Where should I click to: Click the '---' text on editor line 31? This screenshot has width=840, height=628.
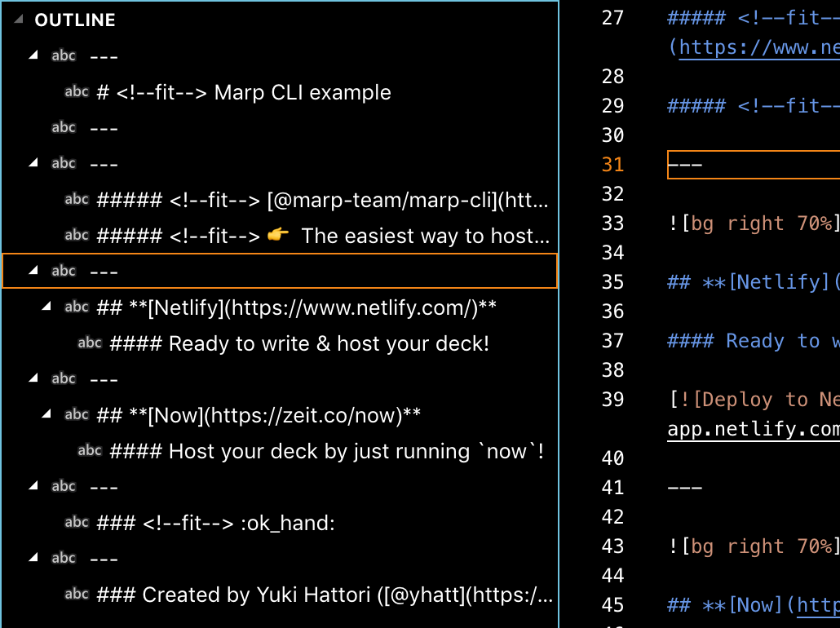click(685, 165)
